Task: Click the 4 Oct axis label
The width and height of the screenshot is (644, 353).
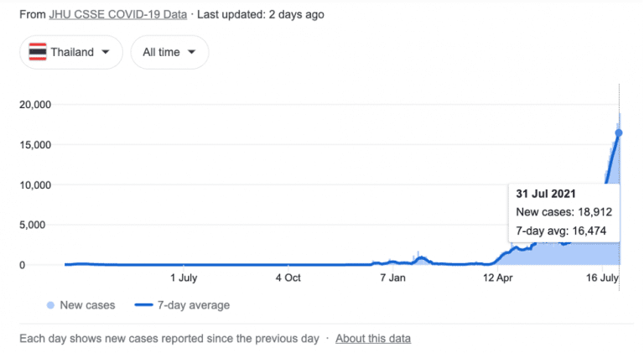Action: click(x=288, y=278)
